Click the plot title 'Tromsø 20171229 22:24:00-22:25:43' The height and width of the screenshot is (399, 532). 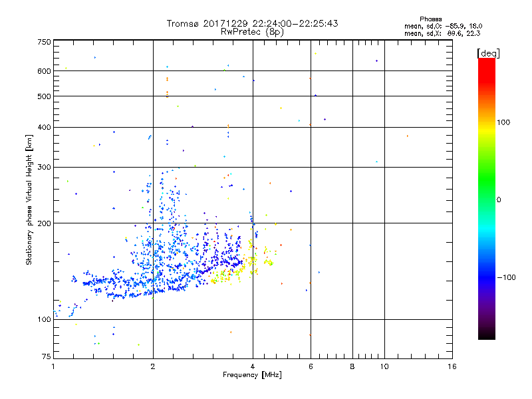(x=252, y=23)
